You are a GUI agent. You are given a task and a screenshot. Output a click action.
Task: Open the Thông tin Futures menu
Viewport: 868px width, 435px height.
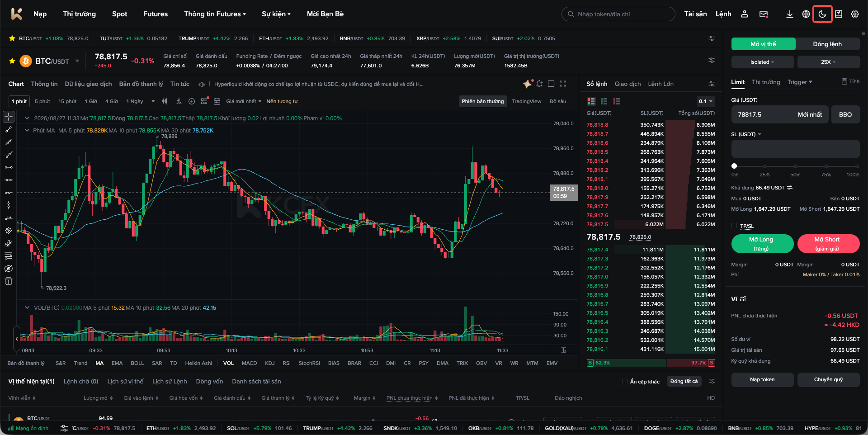[215, 14]
